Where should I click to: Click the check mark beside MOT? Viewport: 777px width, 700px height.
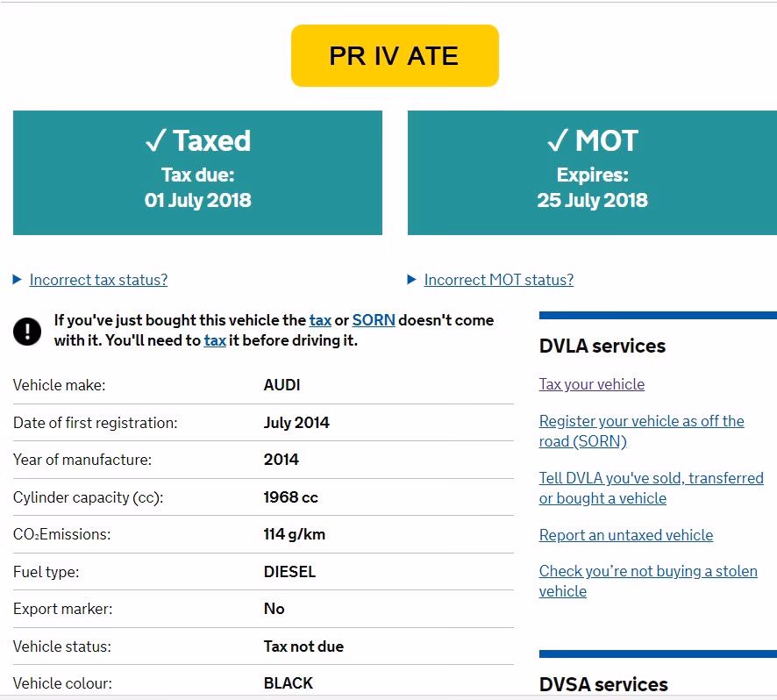[558, 141]
